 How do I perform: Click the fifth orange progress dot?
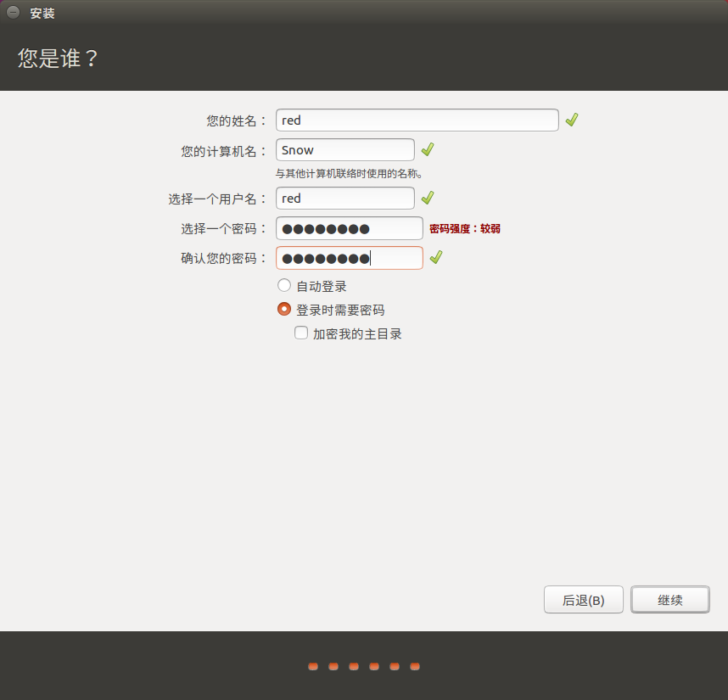click(x=395, y=666)
